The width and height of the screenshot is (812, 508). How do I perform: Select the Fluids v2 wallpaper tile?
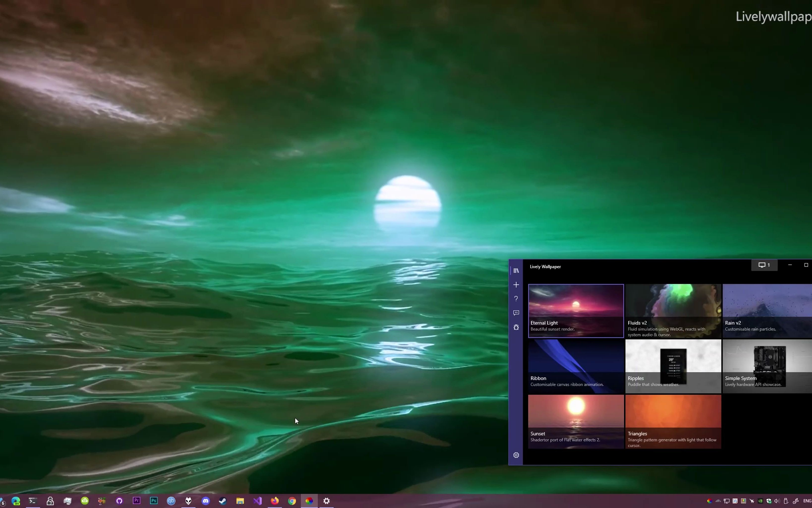[x=673, y=311]
